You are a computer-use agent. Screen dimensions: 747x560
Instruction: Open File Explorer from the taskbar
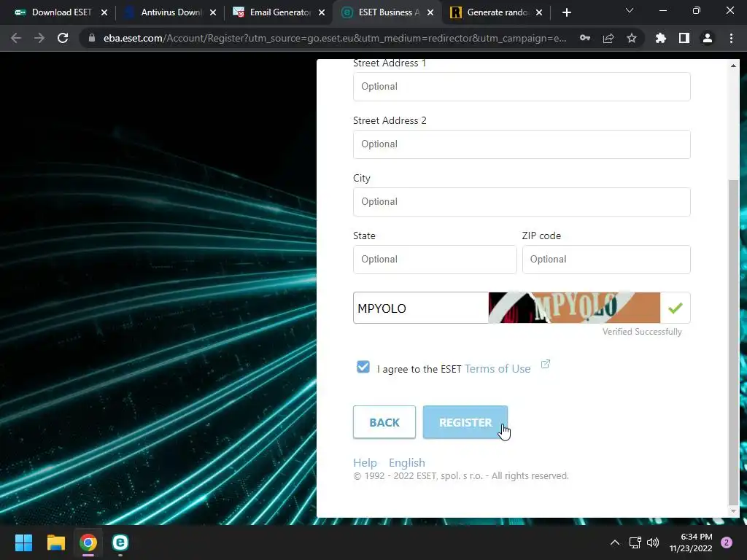click(55, 542)
